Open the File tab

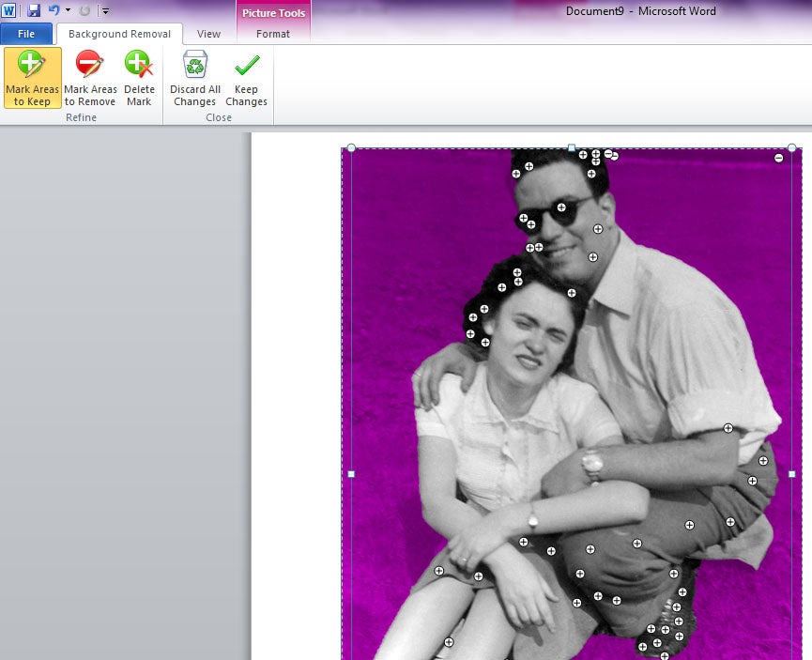tap(26, 34)
